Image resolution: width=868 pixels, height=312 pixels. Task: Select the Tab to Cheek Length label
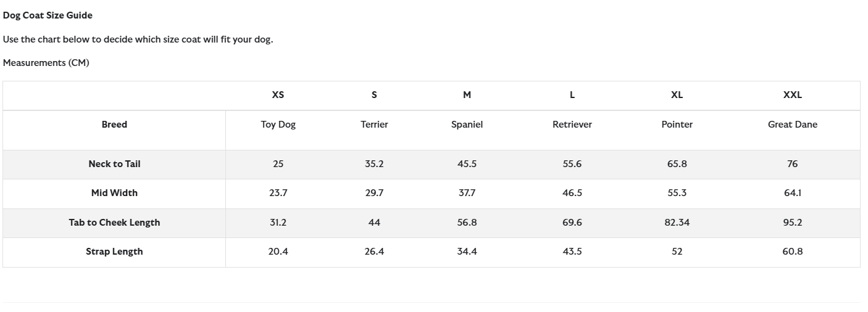[x=114, y=223]
